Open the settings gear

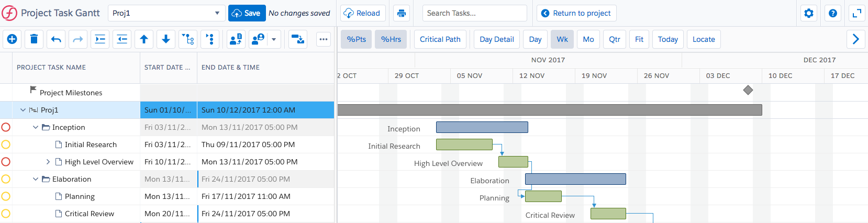point(809,13)
